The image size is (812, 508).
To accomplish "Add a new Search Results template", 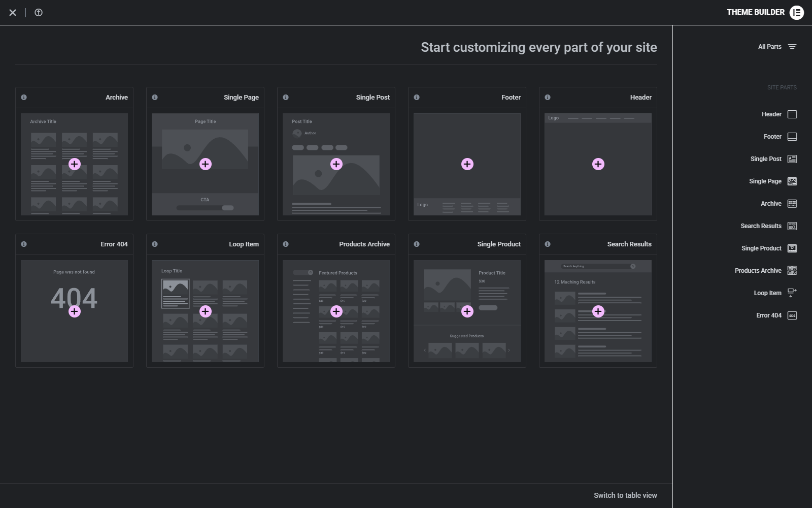I will click(x=598, y=311).
